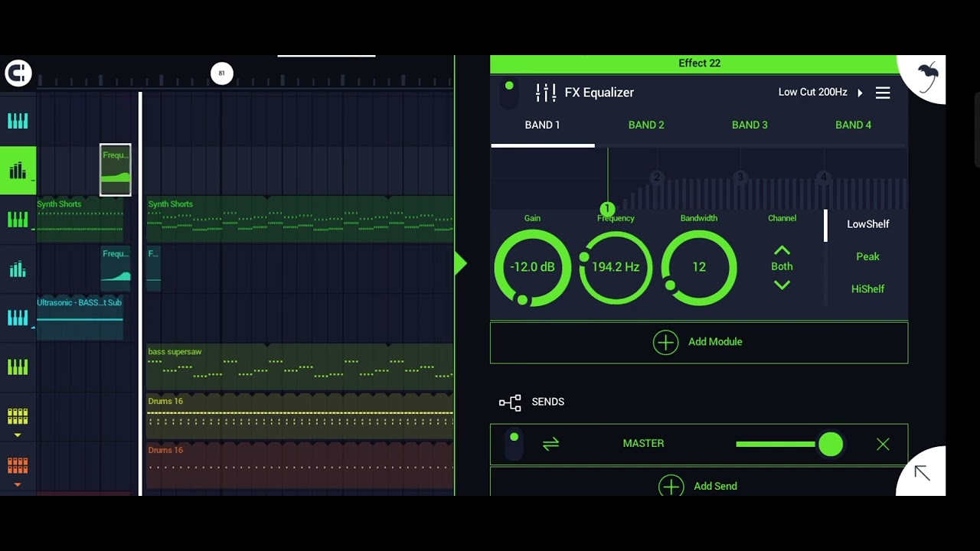Select the small cyan F... clip
The width and height of the screenshot is (980, 551).
coord(153,269)
